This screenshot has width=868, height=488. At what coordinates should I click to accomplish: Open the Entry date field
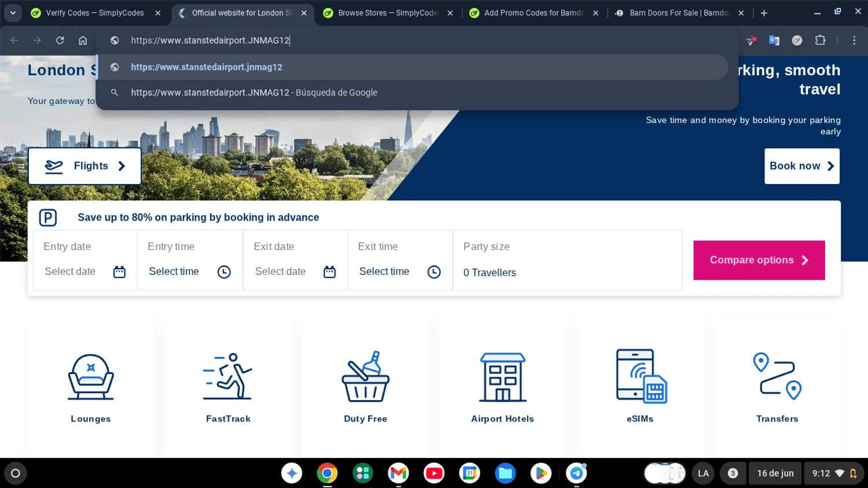click(x=85, y=260)
